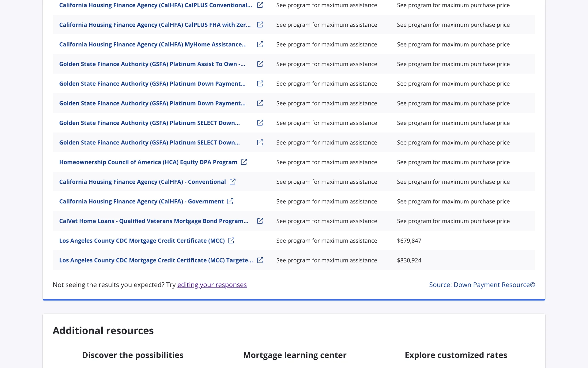The image size is (588, 368).
Task: Click external link icon beside CalHFA - Conventional
Action: coord(232,182)
